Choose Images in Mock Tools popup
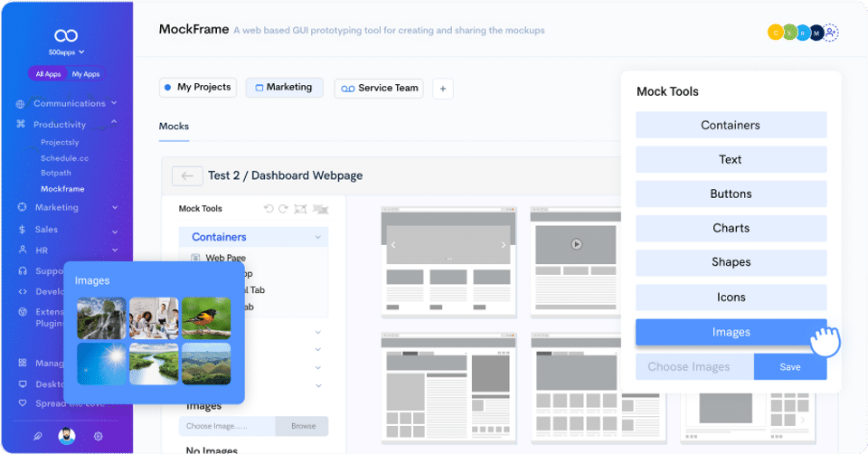The image size is (868, 454). tap(731, 332)
